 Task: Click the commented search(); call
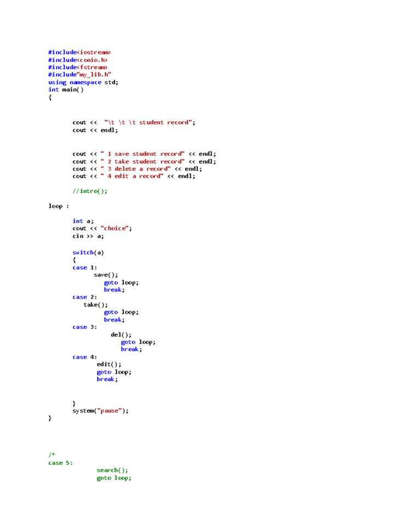coord(112,470)
